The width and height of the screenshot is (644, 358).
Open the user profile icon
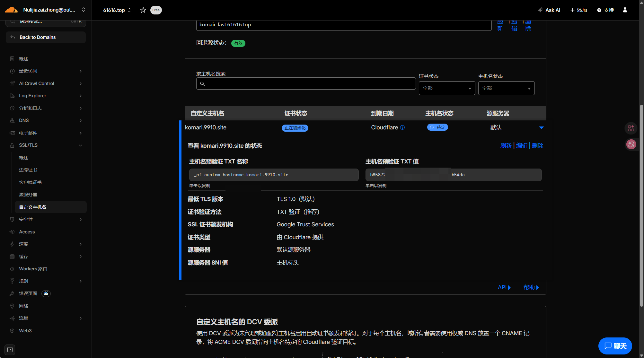(x=625, y=10)
